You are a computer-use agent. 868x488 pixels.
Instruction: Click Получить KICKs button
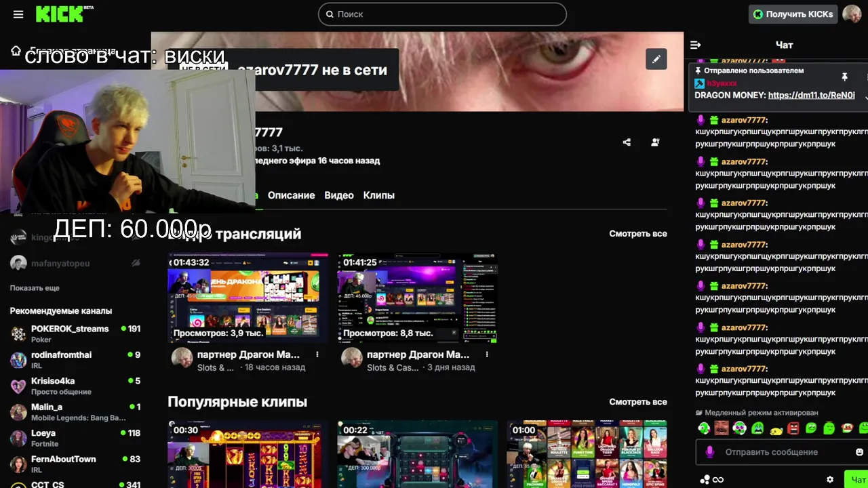click(x=792, y=14)
